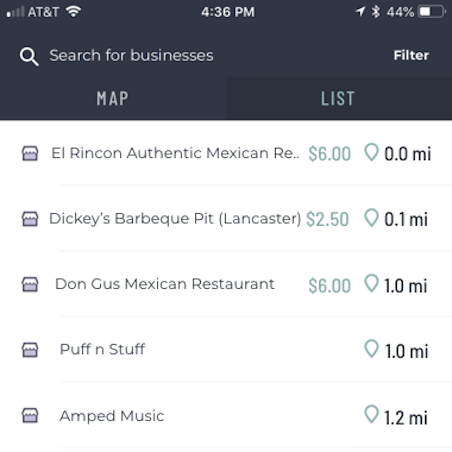Tap the search magnifier icon

[x=29, y=56]
